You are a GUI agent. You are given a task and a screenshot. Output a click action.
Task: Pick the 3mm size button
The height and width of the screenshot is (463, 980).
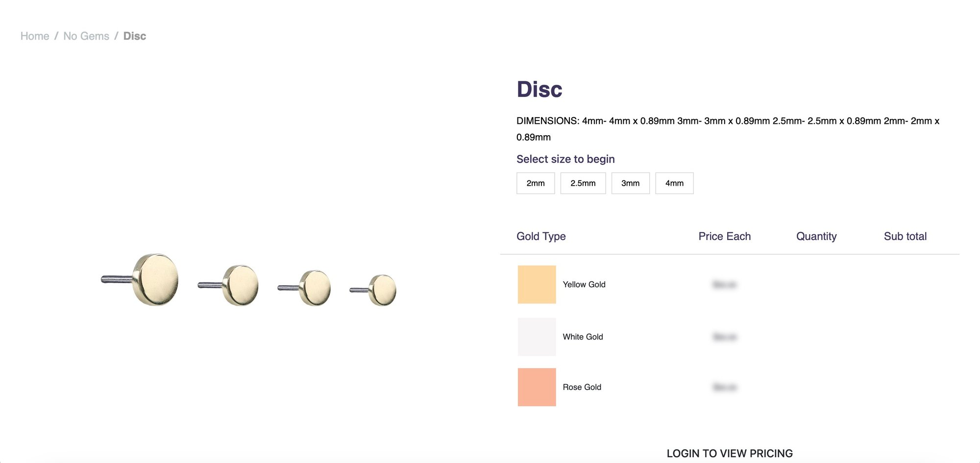630,183
